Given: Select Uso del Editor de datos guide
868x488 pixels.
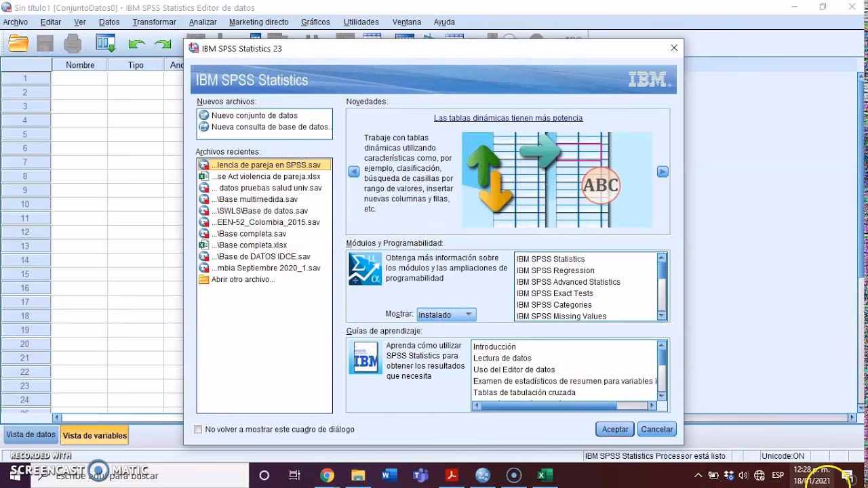Looking at the screenshot, I should click(514, 370).
